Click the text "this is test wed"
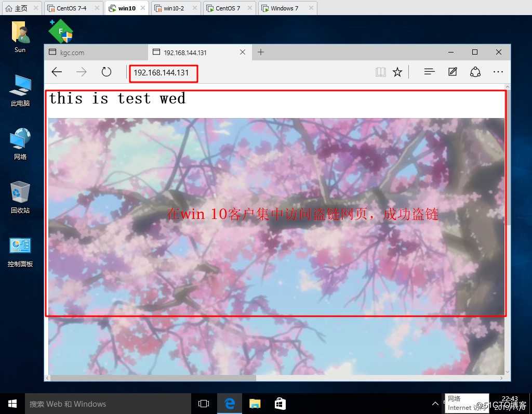Screen dimensions: 532x414 [117, 98]
